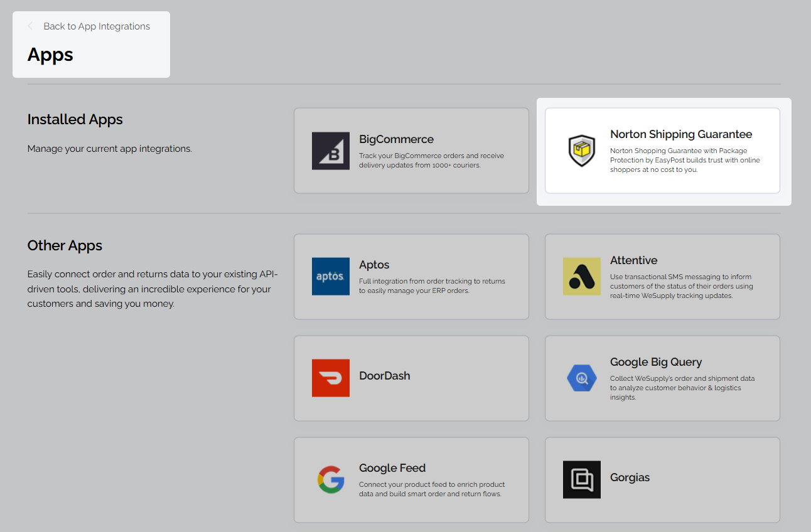Image resolution: width=811 pixels, height=532 pixels.
Task: Click the back arrow chevron icon
Action: [30, 26]
